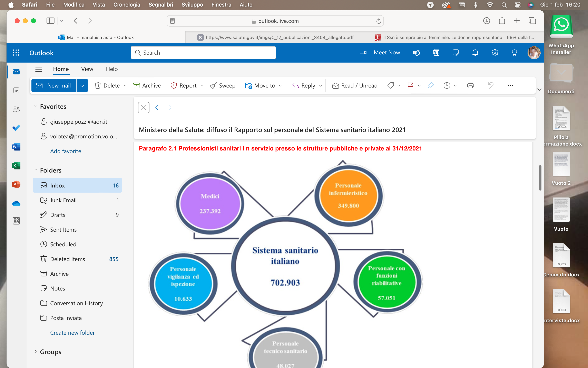Expand New mail dropdown arrow
This screenshot has height=368, width=588.
click(82, 85)
